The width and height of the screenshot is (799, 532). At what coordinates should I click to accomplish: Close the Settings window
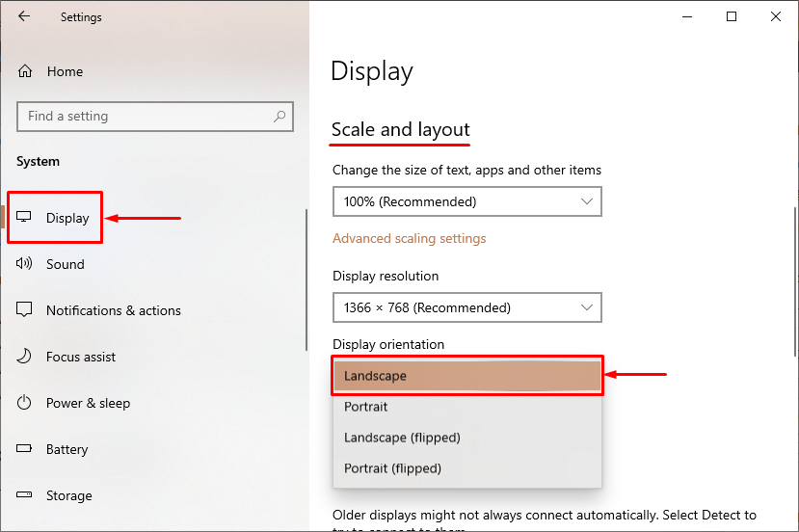776,16
